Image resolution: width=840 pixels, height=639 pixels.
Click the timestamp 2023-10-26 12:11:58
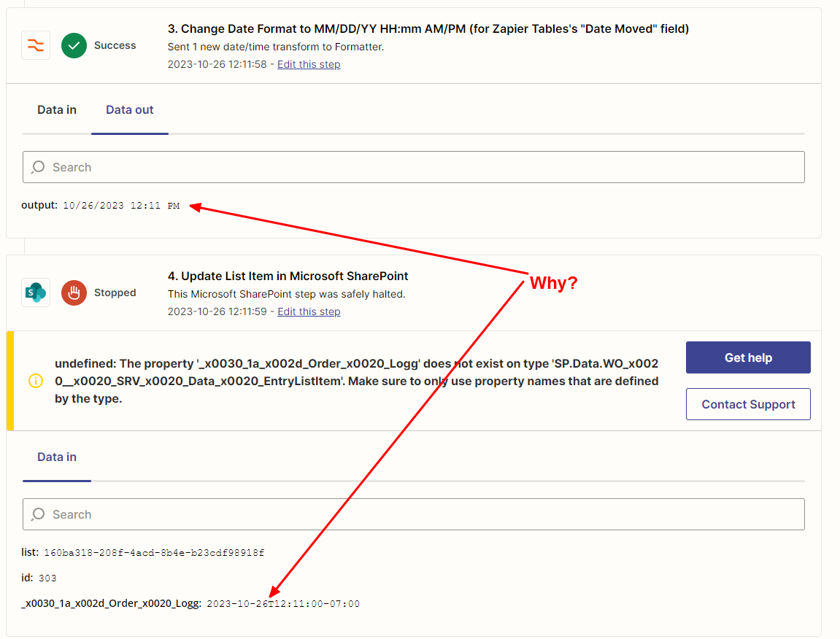(x=217, y=64)
